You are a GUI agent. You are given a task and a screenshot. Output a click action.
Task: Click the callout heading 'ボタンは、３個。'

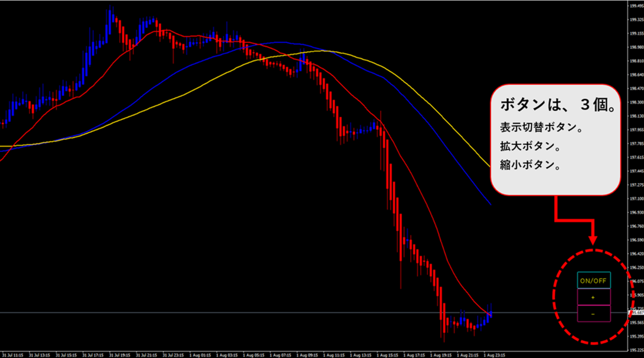[556, 104]
